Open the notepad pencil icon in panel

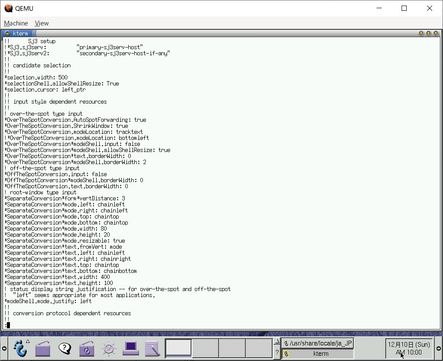pos(153,349)
